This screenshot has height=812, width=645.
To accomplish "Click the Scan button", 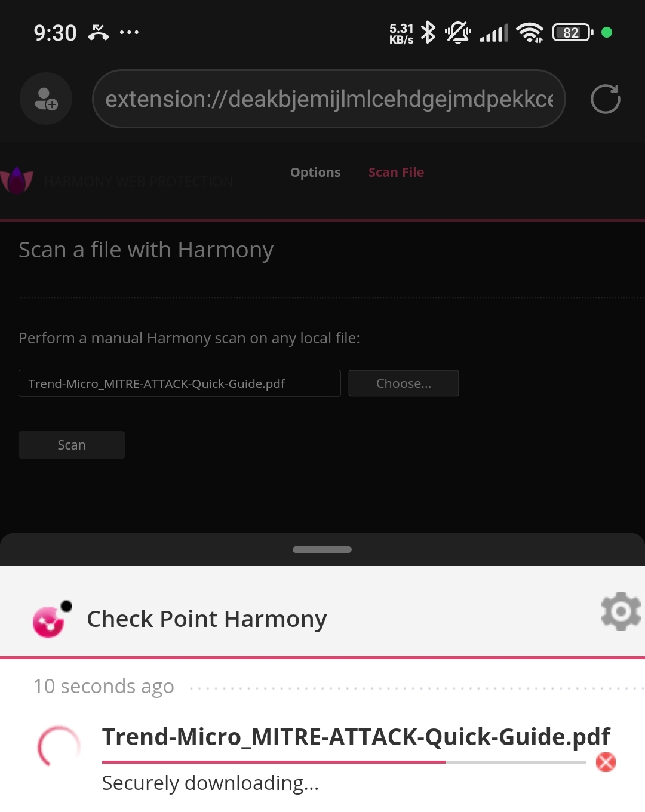I will point(72,445).
